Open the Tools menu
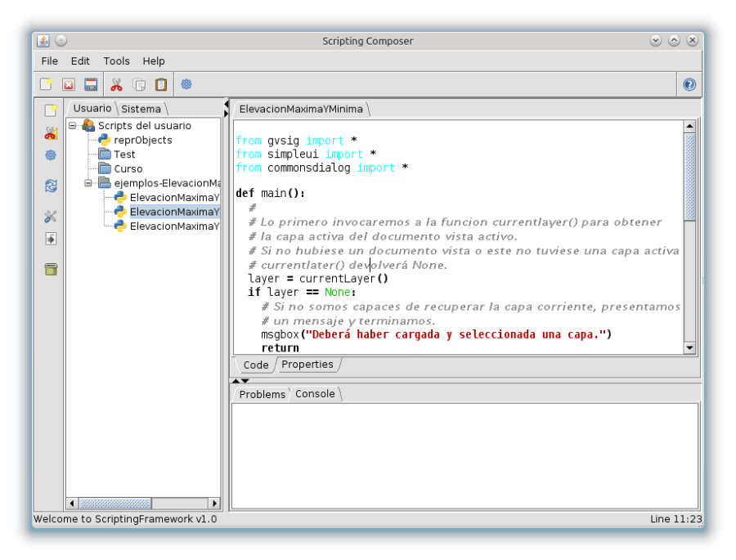The width and height of the screenshot is (736, 560). (x=116, y=61)
